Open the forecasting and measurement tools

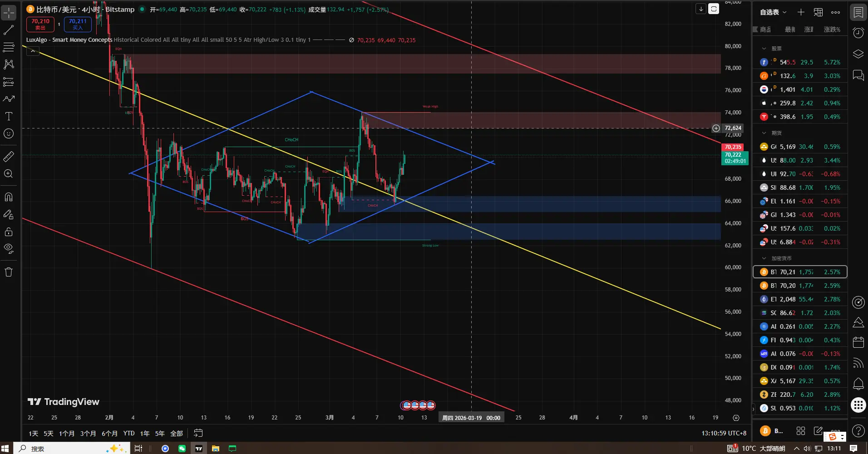[9, 82]
